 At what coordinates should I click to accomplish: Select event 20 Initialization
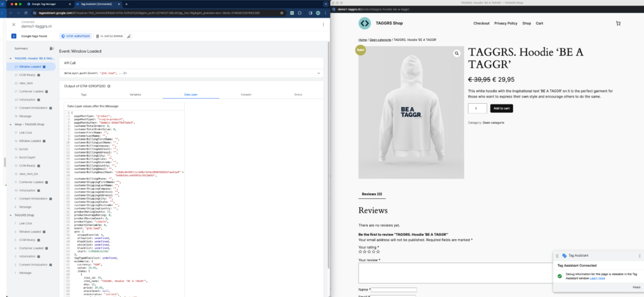[x=28, y=99]
